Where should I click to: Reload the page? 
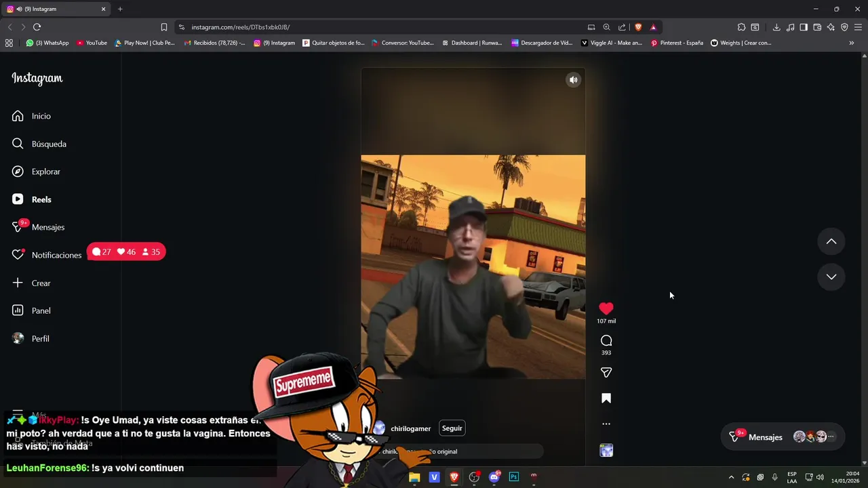[x=37, y=27]
